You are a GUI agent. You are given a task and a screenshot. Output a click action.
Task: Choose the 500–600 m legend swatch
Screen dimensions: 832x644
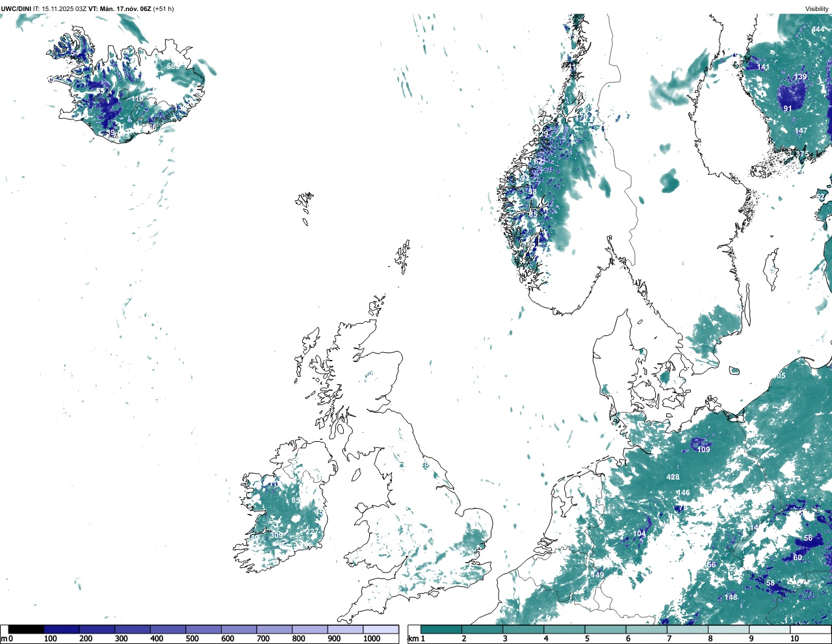pyautogui.click(x=203, y=630)
